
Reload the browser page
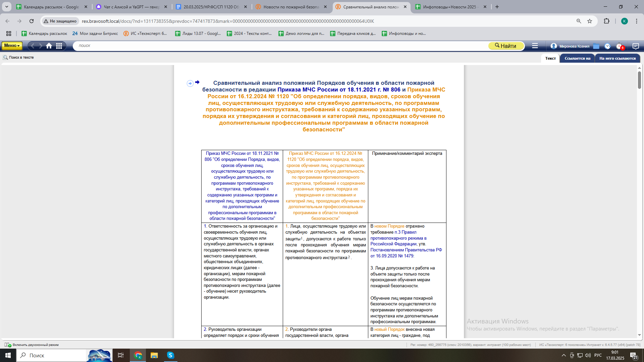32,21
